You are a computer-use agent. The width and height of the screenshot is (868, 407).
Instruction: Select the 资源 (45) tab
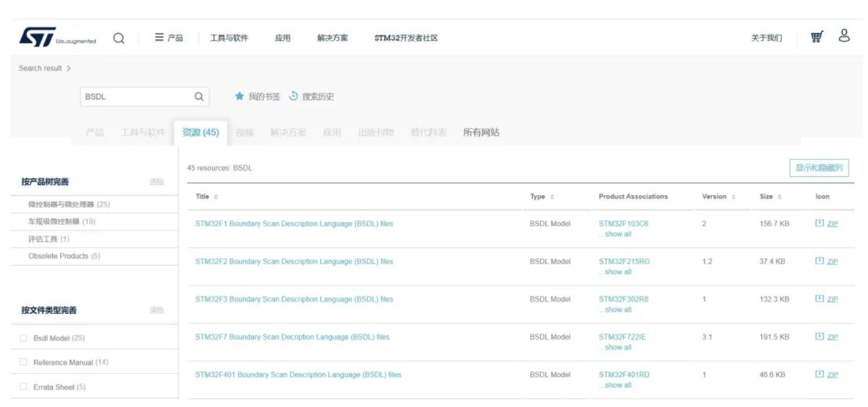coord(200,132)
